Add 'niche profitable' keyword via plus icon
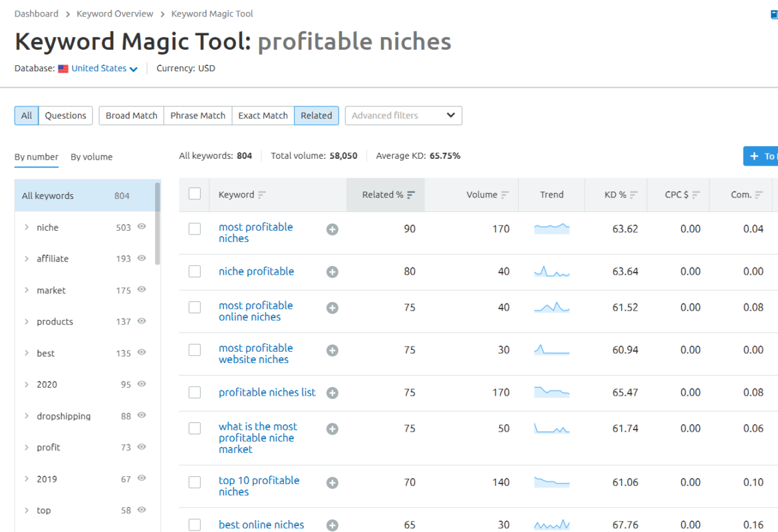The image size is (778, 532). (x=332, y=272)
